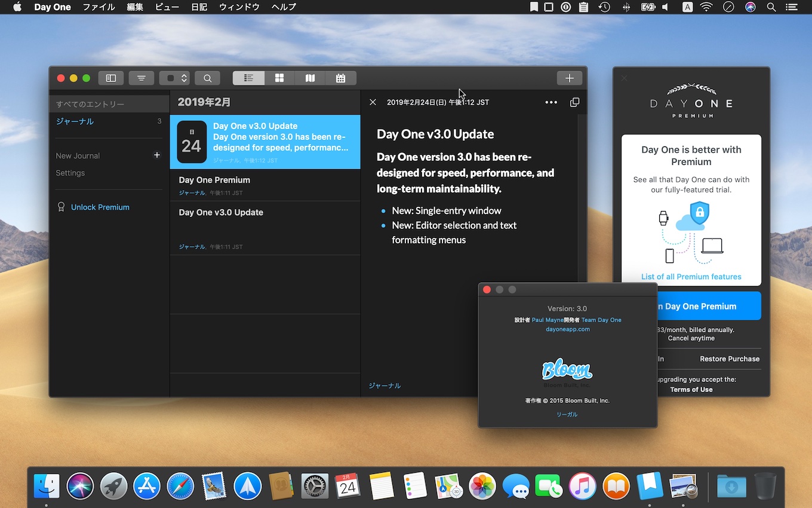Click the Premium devices sync illustration
Image resolution: width=812 pixels, height=508 pixels.
pyautogui.click(x=691, y=233)
